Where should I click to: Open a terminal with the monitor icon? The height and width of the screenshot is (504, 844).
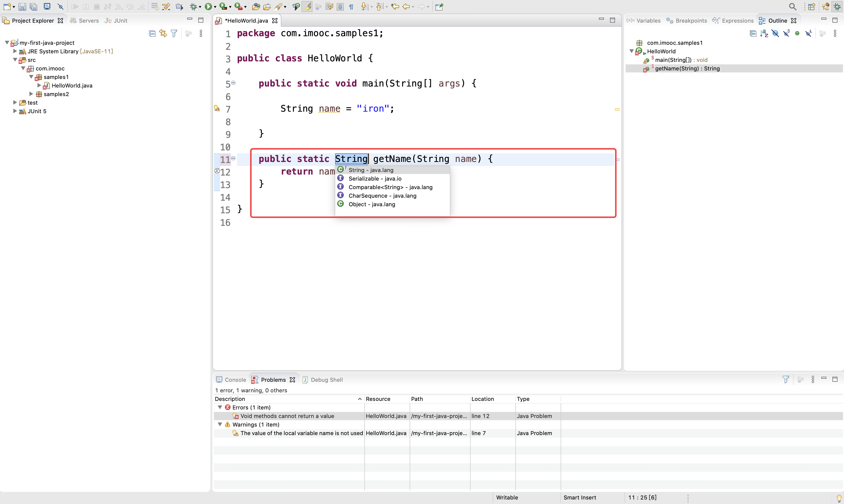(47, 7)
